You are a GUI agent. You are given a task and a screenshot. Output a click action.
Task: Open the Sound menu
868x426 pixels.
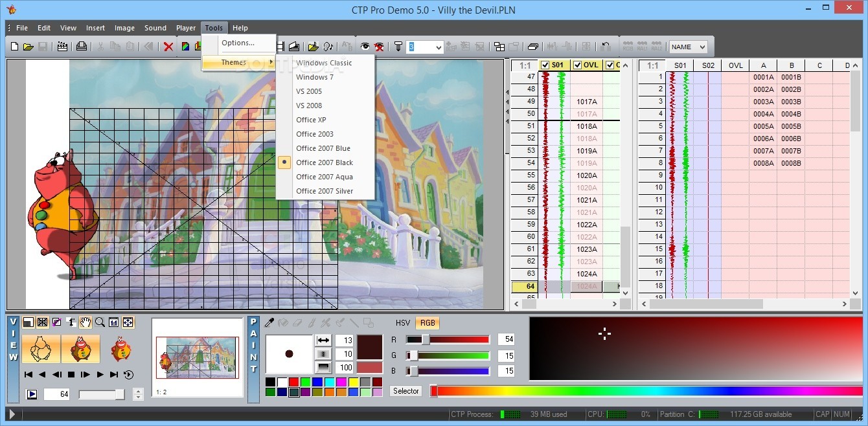155,28
